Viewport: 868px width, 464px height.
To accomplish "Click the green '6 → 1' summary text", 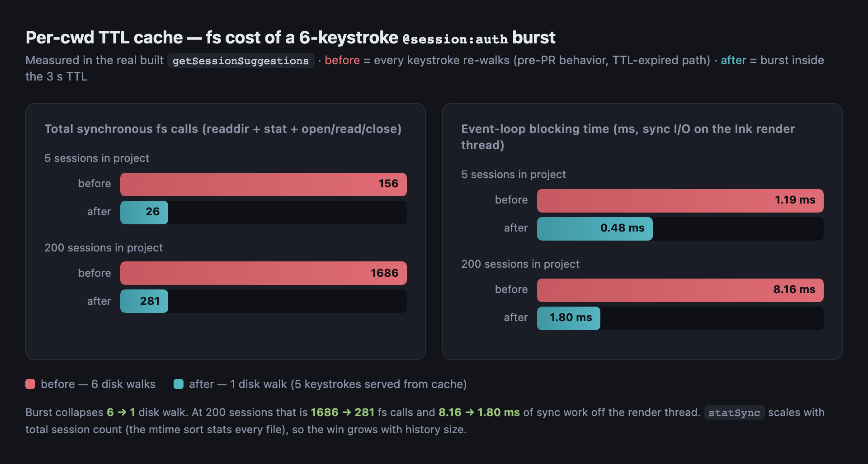I will click(121, 412).
